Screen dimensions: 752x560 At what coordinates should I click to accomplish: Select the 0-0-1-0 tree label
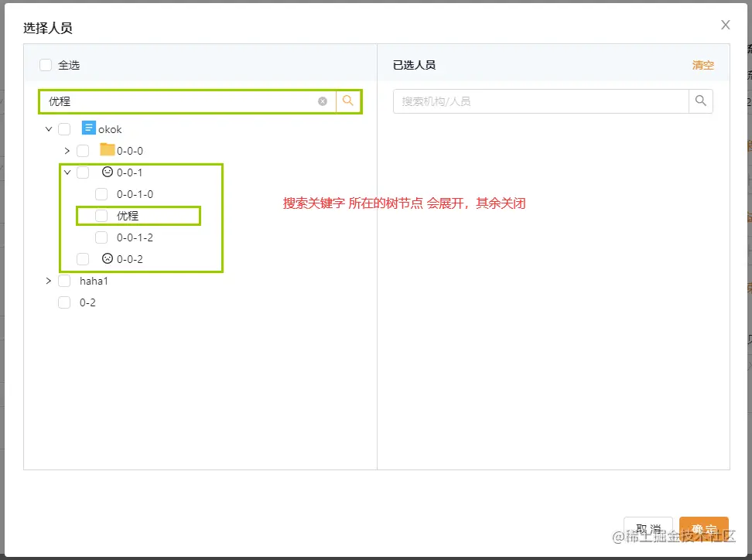(x=135, y=194)
